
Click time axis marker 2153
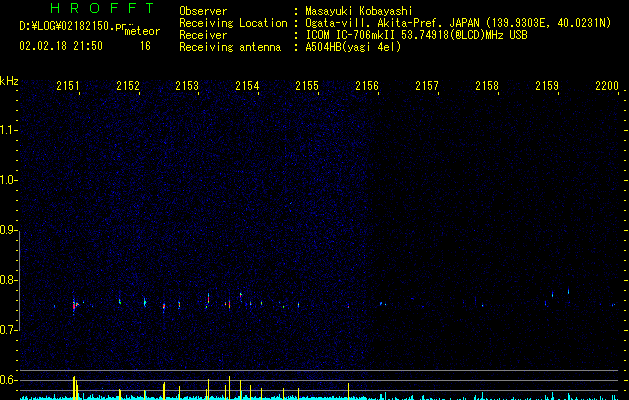click(187, 86)
